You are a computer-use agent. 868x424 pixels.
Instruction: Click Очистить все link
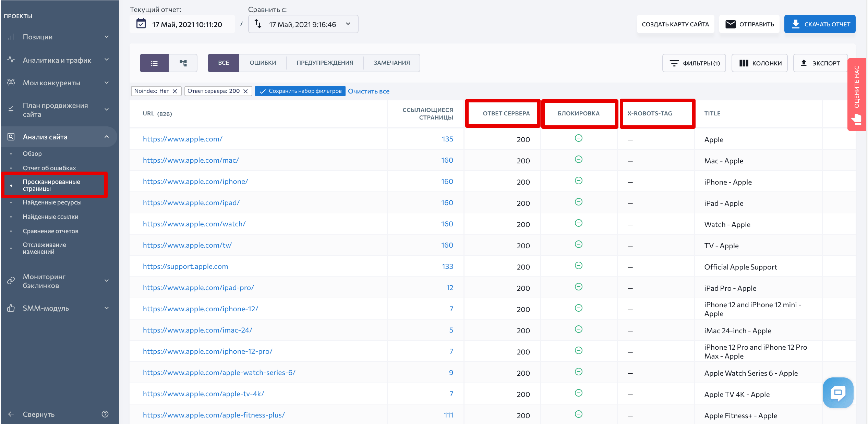click(369, 91)
